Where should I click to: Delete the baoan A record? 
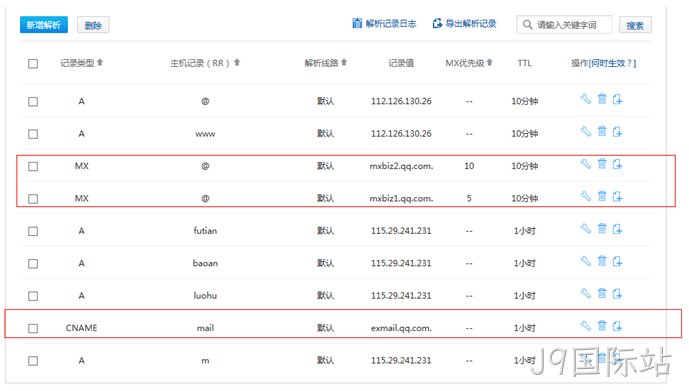coord(602,261)
